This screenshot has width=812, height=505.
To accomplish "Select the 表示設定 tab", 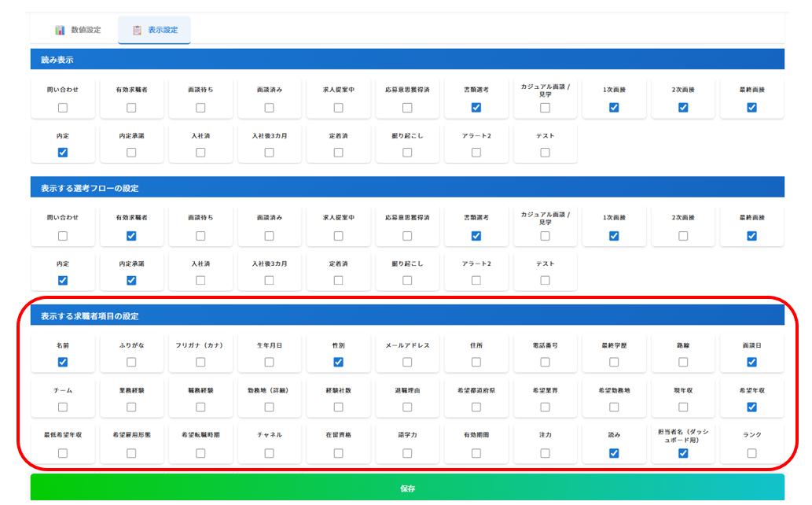I will coord(155,30).
